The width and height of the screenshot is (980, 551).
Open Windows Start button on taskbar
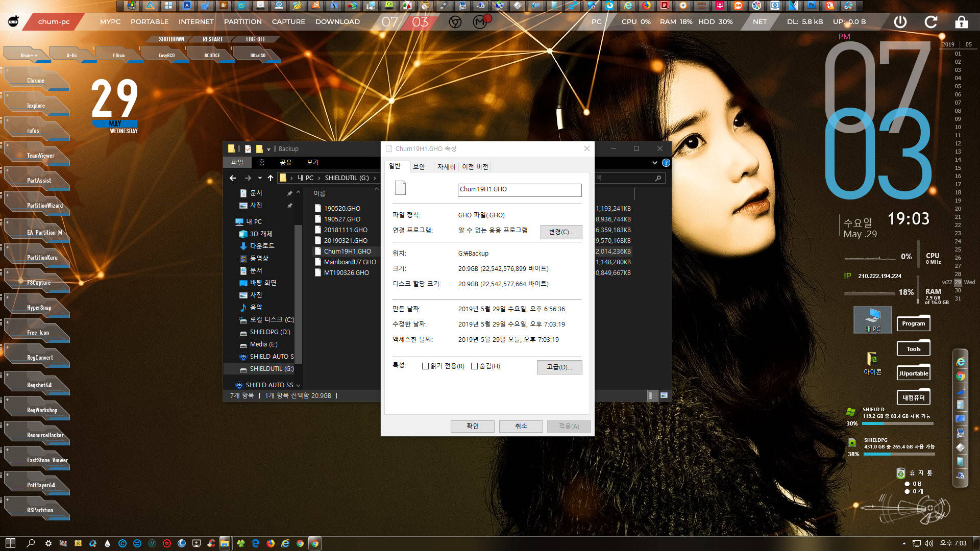10,543
